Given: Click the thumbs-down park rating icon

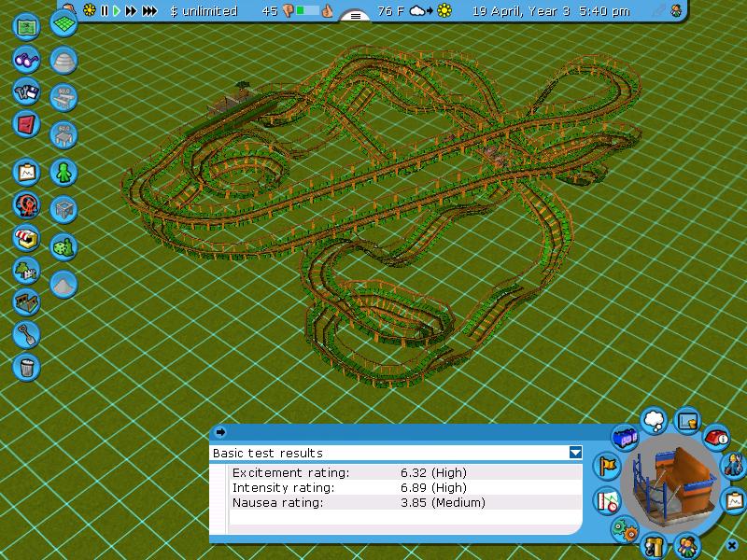Looking at the screenshot, I should pos(289,11).
